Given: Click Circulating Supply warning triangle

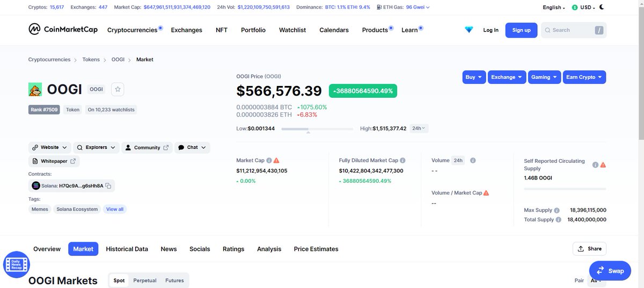Looking at the screenshot, I should [603, 164].
